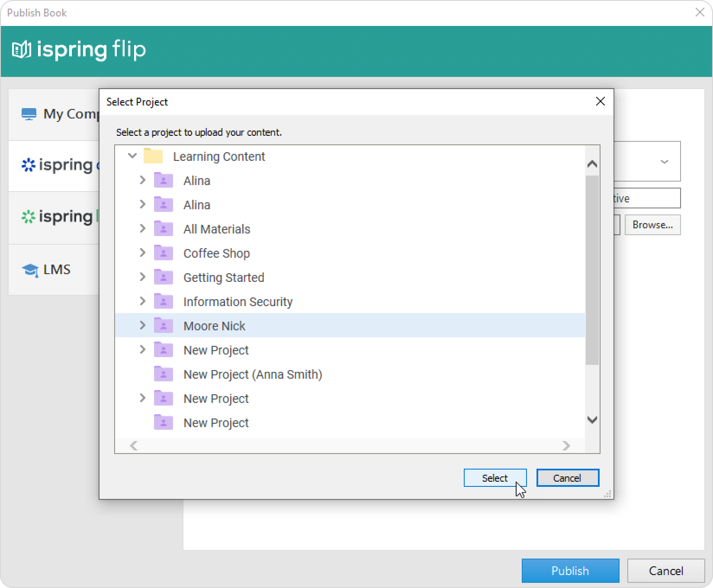Click the Learning Content root folder icon
The height and width of the screenshot is (588, 713).
tap(153, 156)
